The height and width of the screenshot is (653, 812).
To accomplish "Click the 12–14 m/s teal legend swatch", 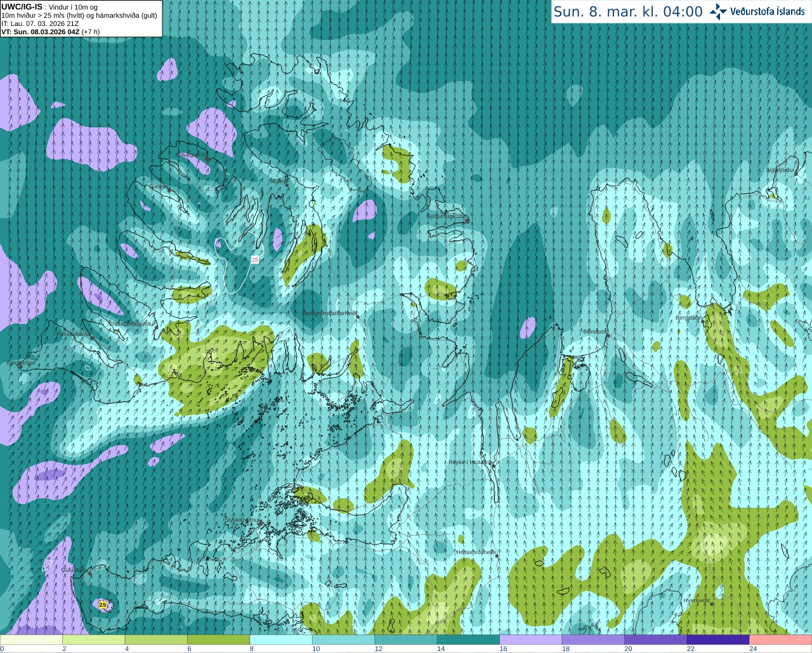I will 406,640.
